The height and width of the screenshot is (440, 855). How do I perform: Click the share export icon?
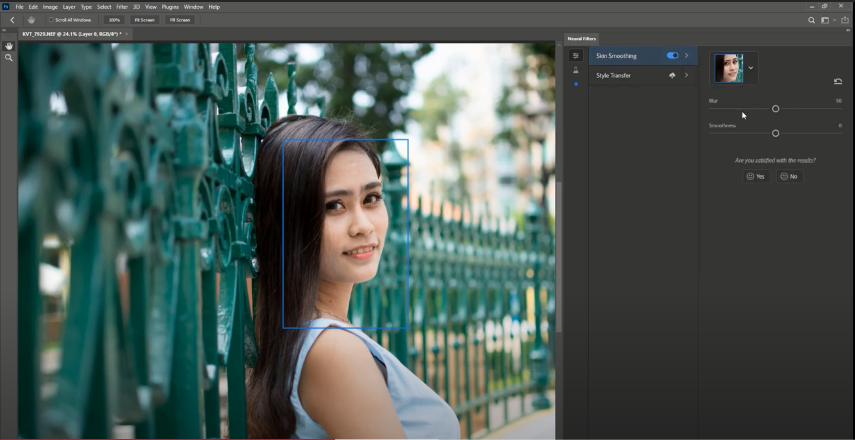[x=845, y=20]
